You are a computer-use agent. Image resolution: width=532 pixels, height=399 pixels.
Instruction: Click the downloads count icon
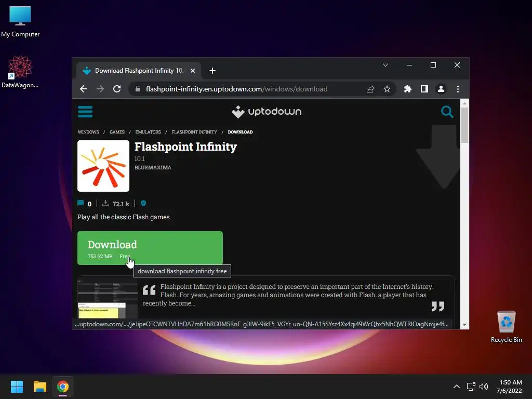[x=105, y=203]
